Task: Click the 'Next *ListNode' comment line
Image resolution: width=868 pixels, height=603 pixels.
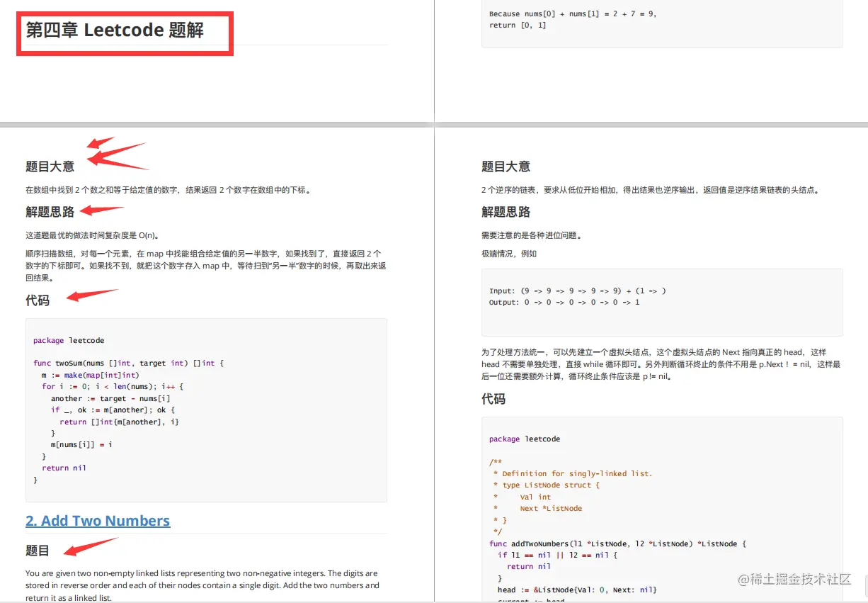Action: (551, 508)
